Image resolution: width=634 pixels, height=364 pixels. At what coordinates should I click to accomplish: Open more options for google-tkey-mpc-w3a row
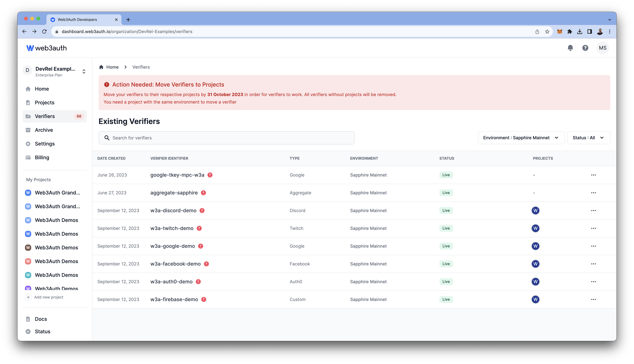[593, 175]
